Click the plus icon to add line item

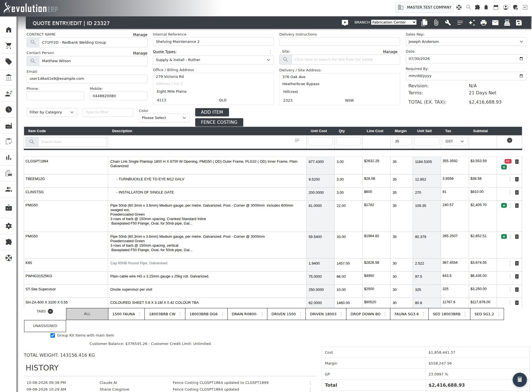(x=510, y=140)
